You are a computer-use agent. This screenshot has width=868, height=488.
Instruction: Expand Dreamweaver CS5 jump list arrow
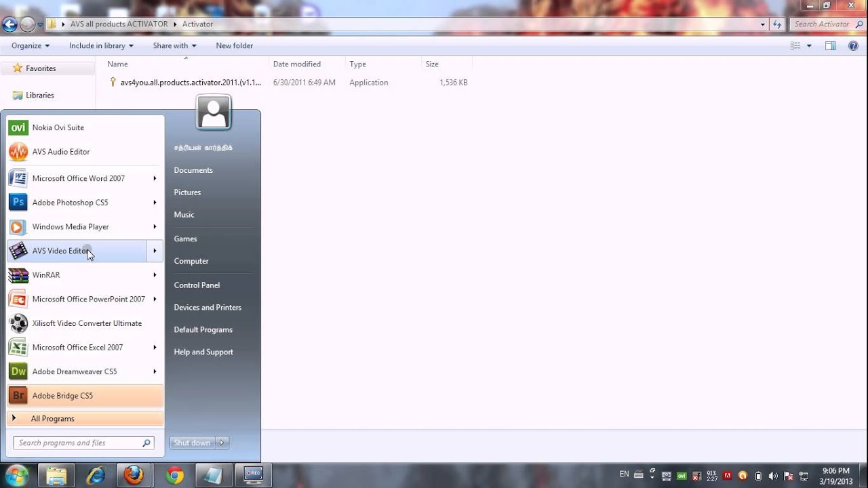155,371
